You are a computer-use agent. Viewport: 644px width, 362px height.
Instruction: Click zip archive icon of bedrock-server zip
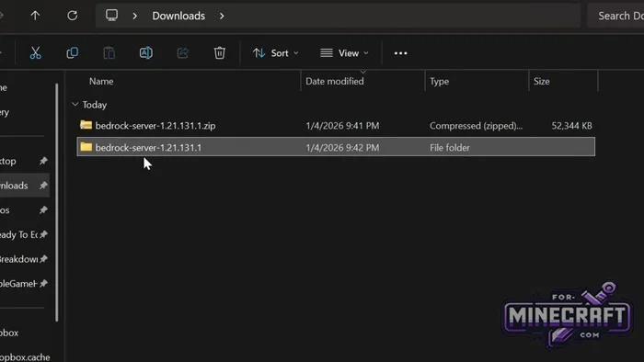pyautogui.click(x=86, y=125)
